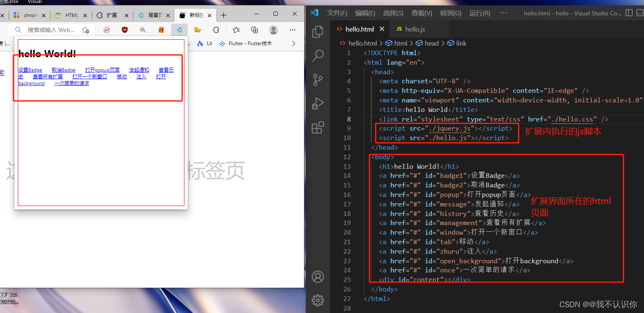644x313 pixels.
Task: Open the Source Control view
Action: (318, 79)
